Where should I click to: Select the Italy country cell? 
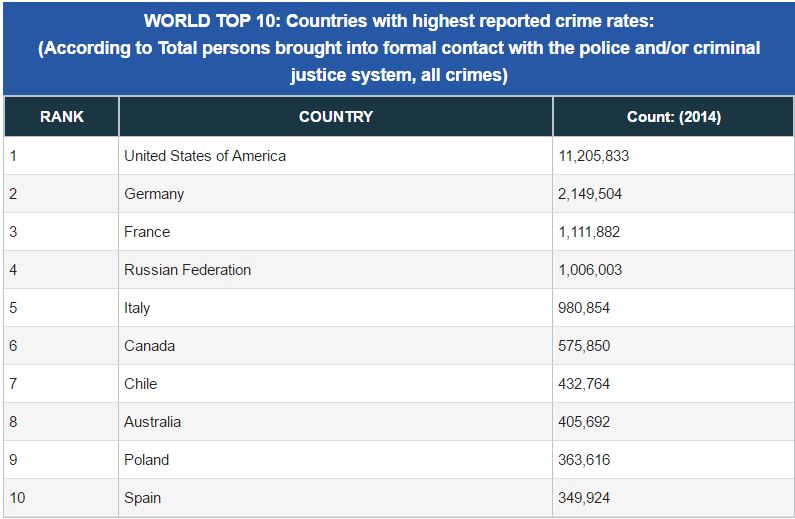336,308
